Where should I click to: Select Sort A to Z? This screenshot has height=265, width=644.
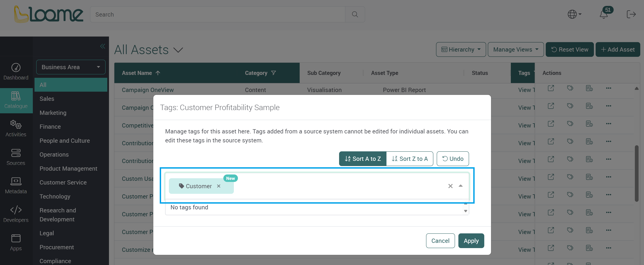point(362,159)
